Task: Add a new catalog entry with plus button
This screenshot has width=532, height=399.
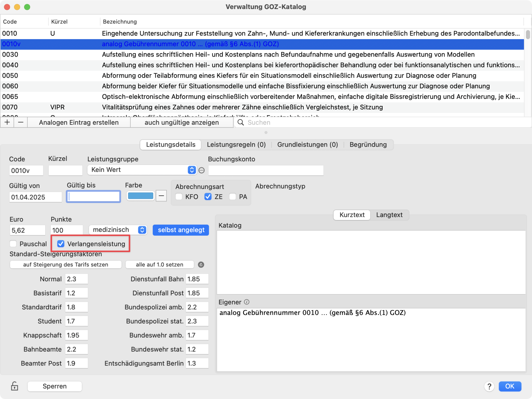Action: click(7, 122)
